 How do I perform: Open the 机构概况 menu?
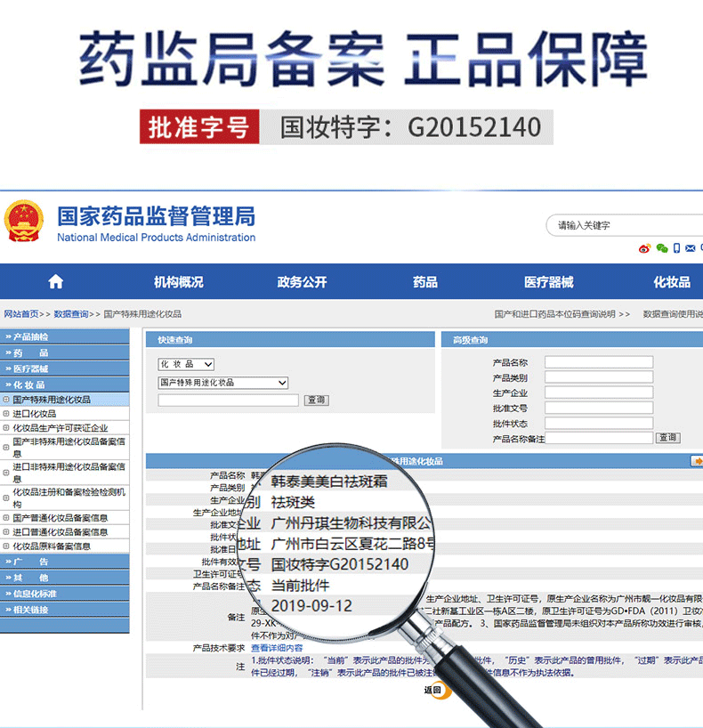[x=178, y=282]
